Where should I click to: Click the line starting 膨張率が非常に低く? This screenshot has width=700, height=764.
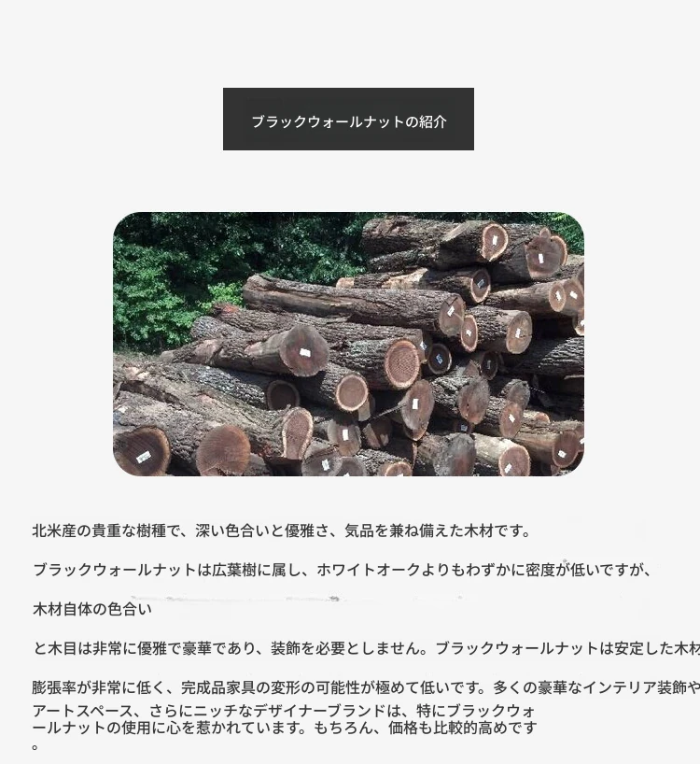[366, 687]
